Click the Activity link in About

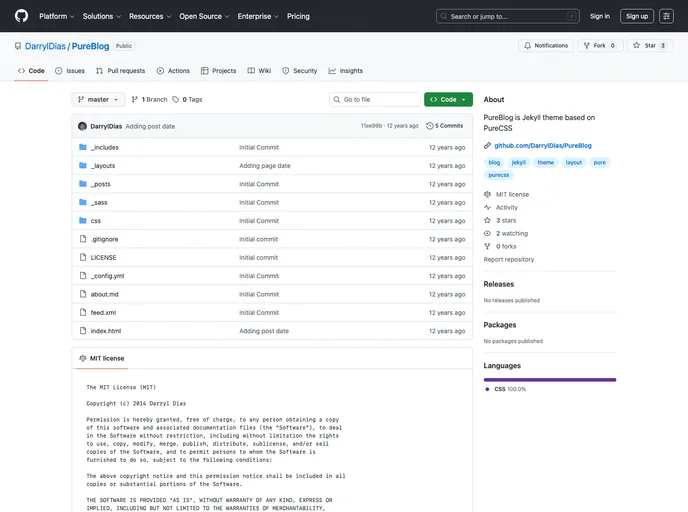tap(507, 207)
